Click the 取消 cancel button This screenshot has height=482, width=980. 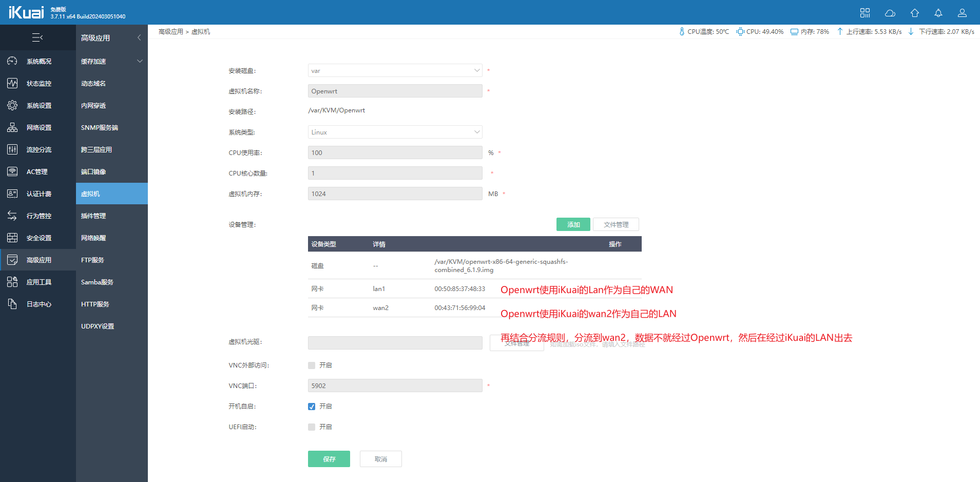point(381,459)
